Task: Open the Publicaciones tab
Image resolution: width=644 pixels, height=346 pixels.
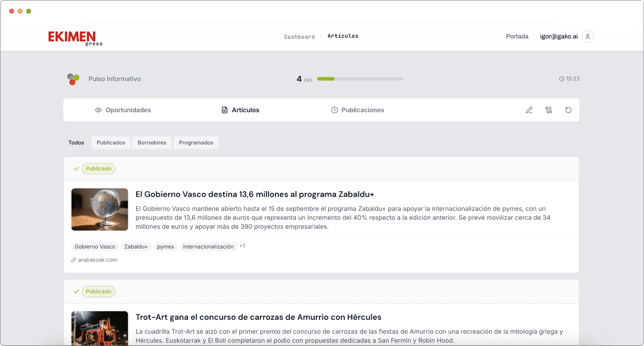Action: point(358,110)
